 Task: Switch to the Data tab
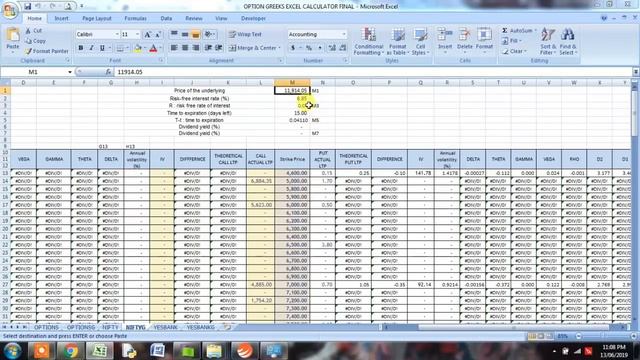pyautogui.click(x=166, y=18)
